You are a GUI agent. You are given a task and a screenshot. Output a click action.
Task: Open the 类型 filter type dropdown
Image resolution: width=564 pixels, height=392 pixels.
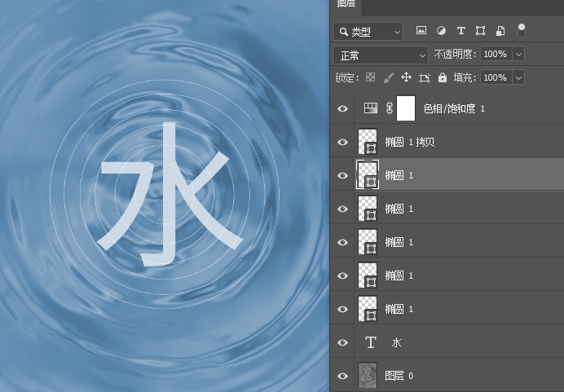tap(368, 32)
